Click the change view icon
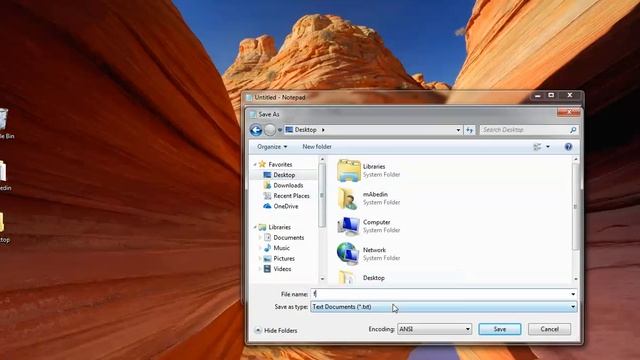 537,147
